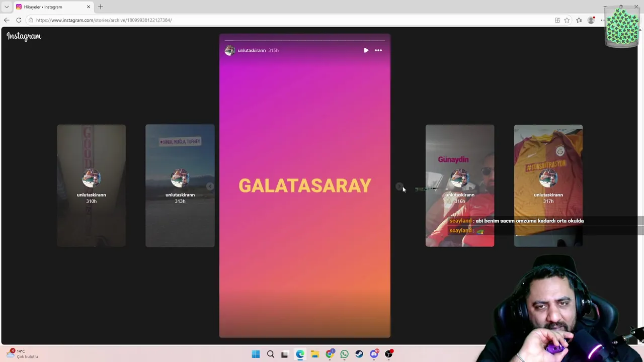644x362 pixels.
Task: Close the Hikayeler Instagram tab
Action: [89, 7]
